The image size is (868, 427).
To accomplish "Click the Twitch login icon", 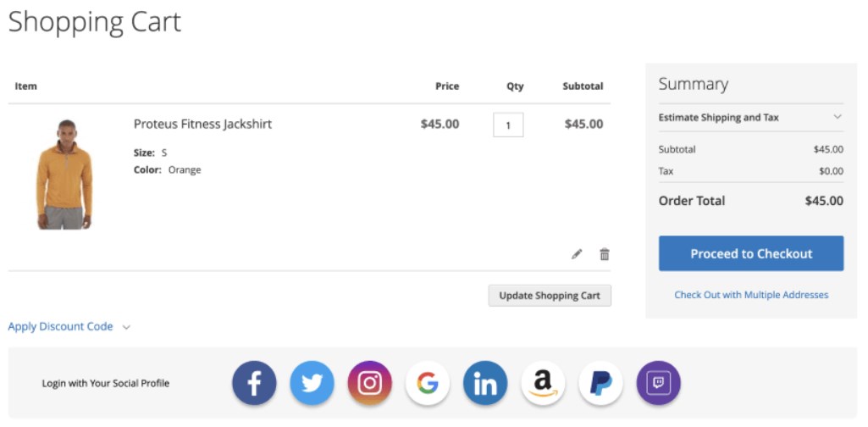I will pyautogui.click(x=658, y=383).
